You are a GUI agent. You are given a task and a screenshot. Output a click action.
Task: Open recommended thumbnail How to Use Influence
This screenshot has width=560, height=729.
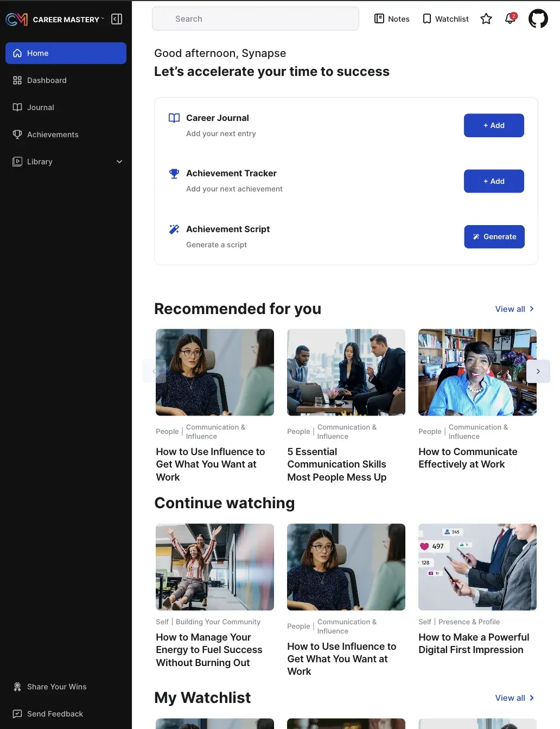coord(215,373)
